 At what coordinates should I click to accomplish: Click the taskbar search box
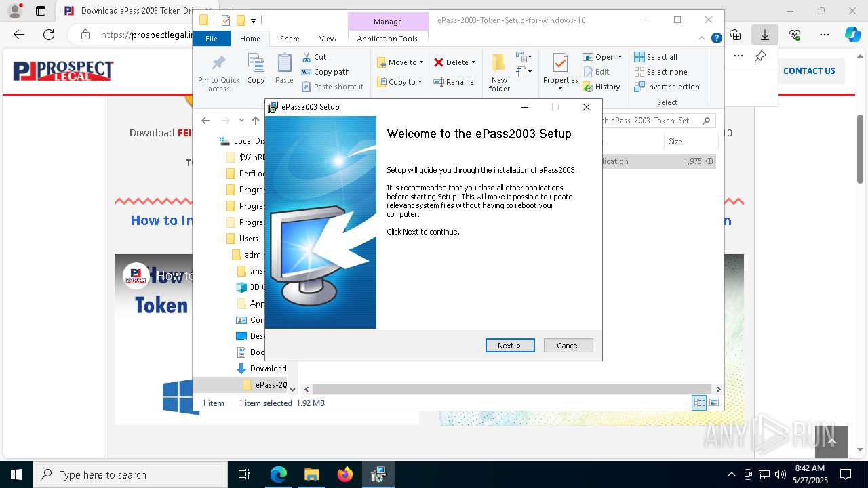[x=130, y=474]
